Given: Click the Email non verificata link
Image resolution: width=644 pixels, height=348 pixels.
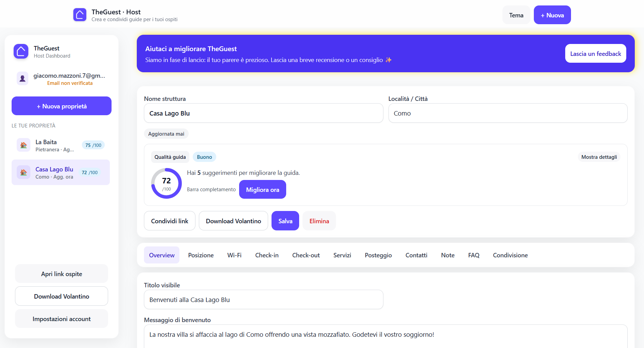Looking at the screenshot, I should click(70, 83).
